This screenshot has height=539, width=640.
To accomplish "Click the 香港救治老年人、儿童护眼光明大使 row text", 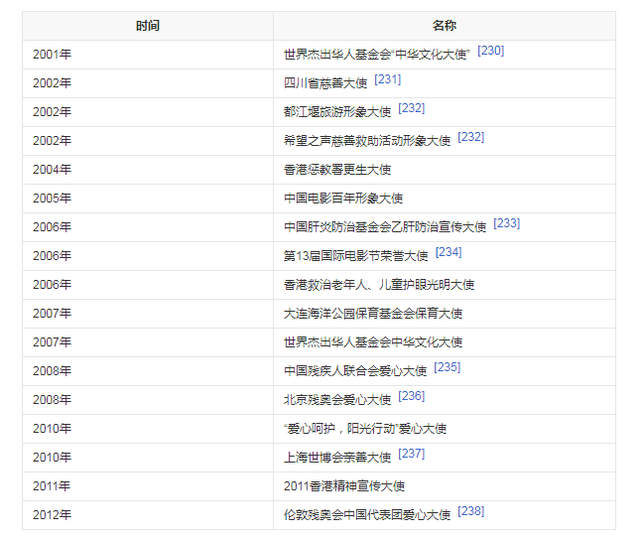I will [x=378, y=284].
